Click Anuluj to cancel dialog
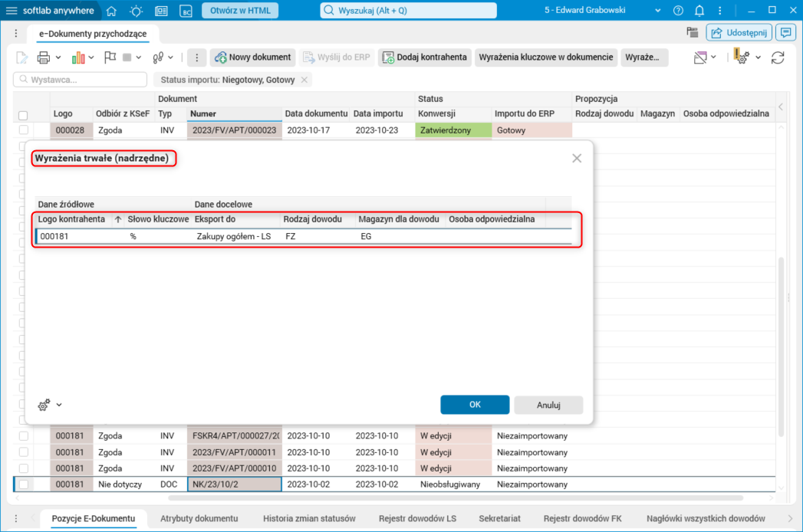803x532 pixels. tap(548, 405)
